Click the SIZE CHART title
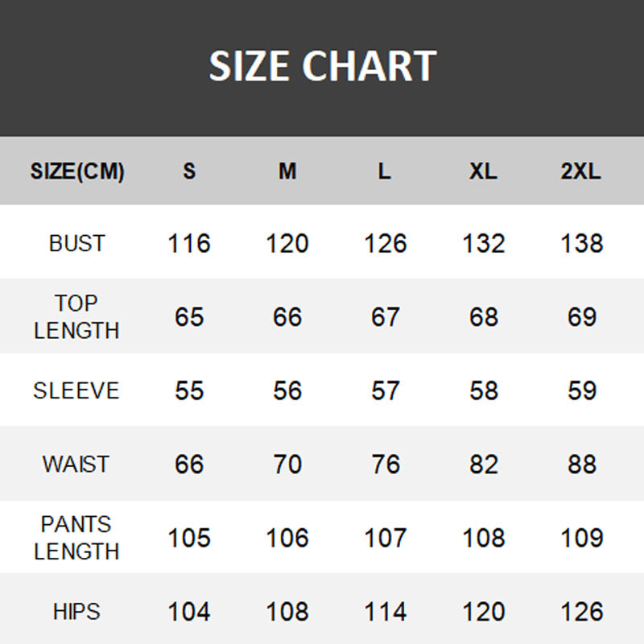 click(x=322, y=66)
